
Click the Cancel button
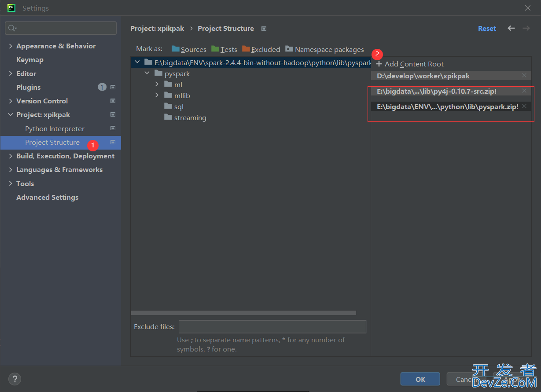coord(466,379)
